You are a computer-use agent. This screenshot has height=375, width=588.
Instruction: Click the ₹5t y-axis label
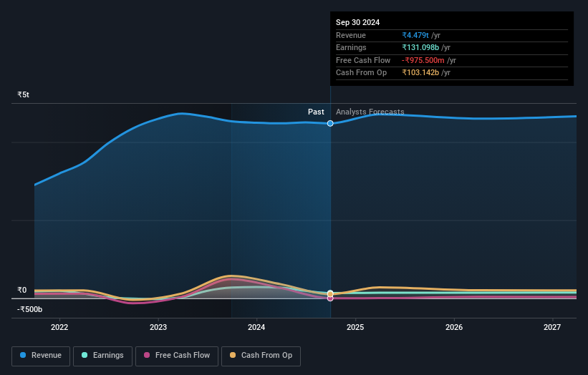click(x=23, y=94)
